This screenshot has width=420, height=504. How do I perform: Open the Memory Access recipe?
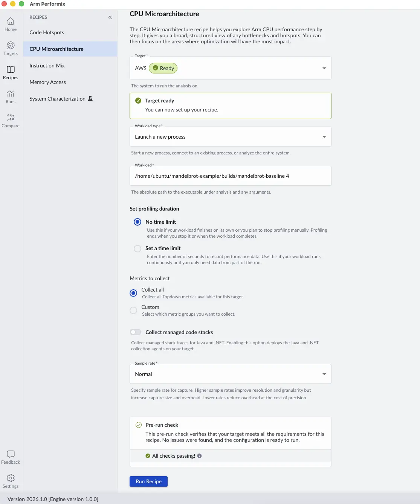click(x=47, y=82)
